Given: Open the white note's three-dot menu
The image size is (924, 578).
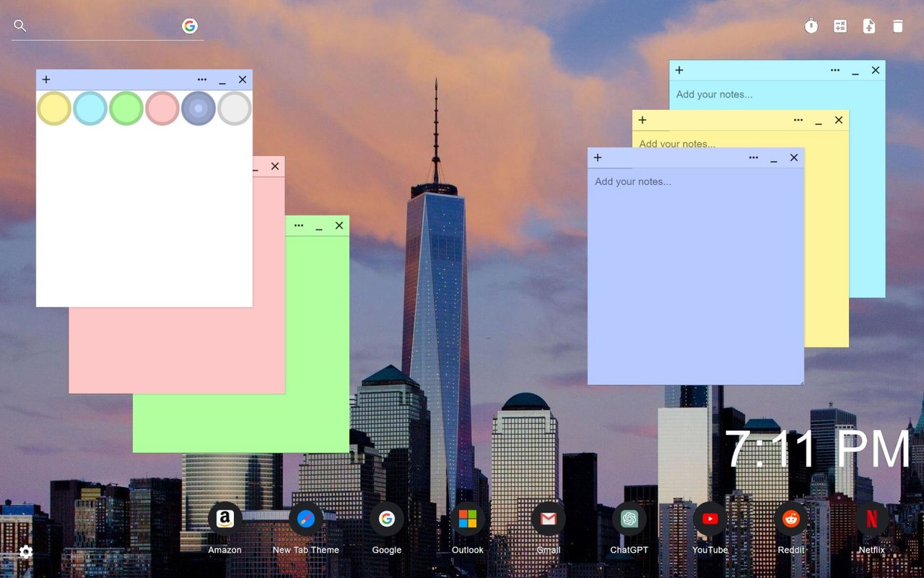Looking at the screenshot, I should point(202,79).
